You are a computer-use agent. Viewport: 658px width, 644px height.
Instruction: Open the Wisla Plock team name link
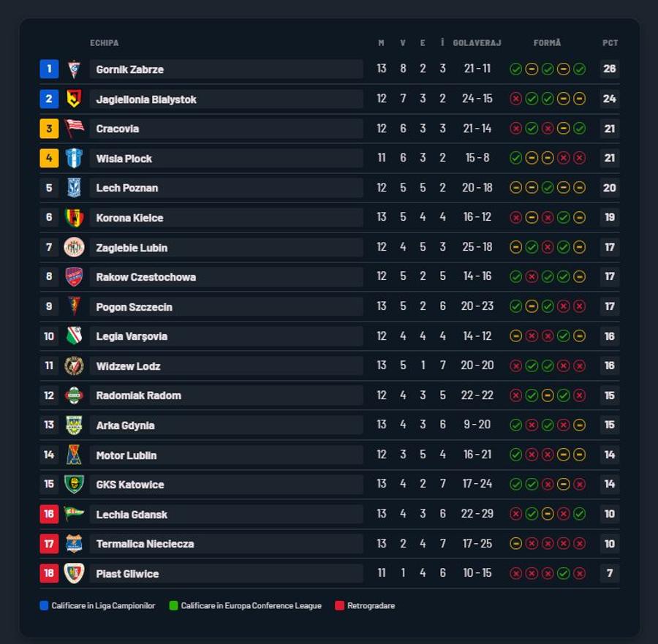[x=124, y=159]
